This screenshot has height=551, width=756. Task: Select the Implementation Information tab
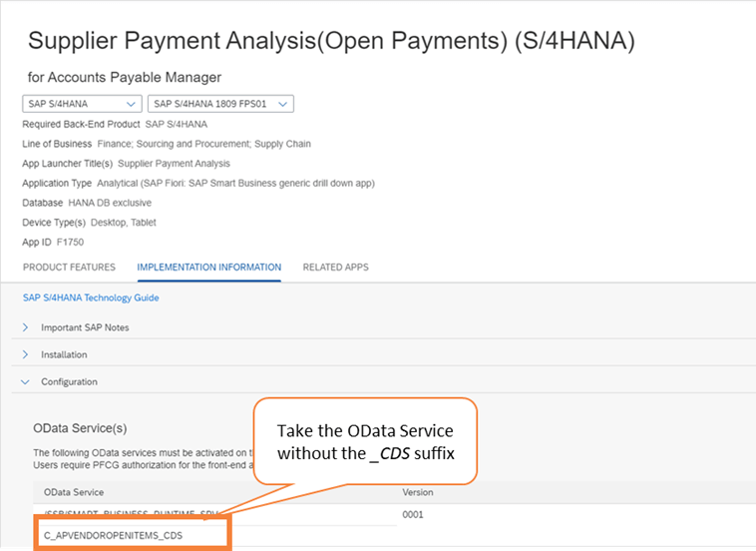[208, 268]
